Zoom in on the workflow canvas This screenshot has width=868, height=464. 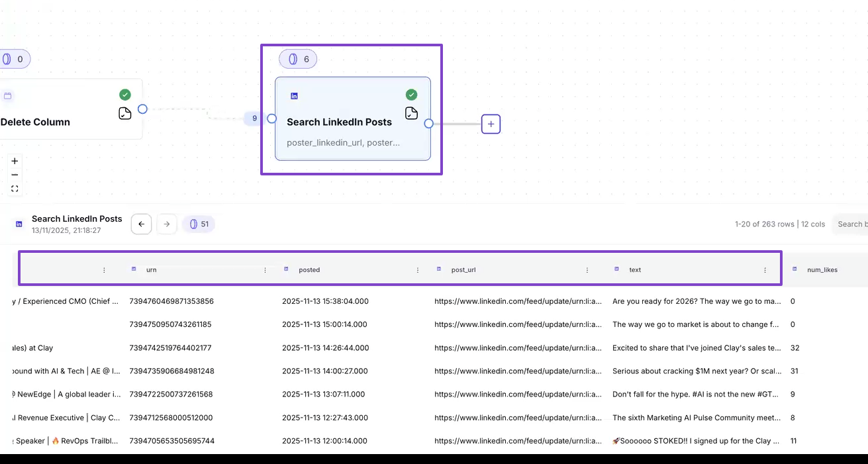(x=15, y=161)
